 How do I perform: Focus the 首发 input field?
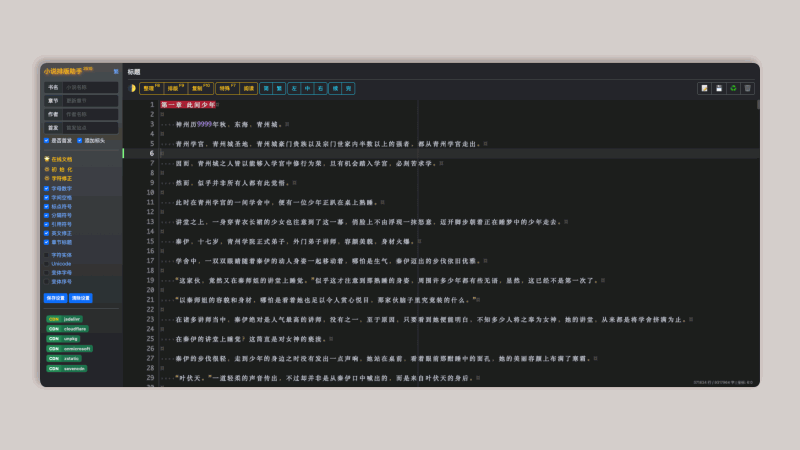click(90, 128)
